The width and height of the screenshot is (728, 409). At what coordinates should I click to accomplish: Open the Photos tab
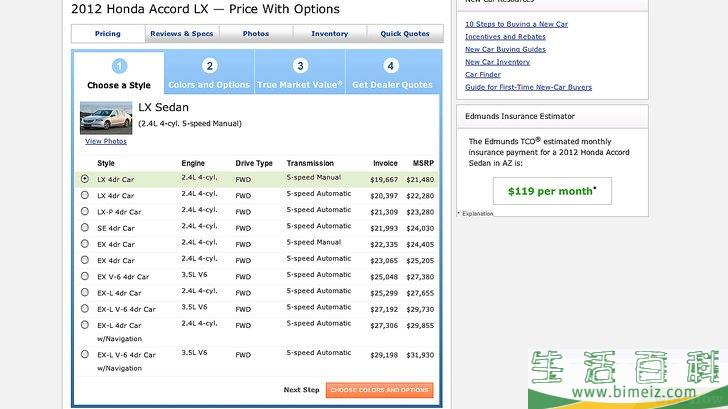[256, 33]
